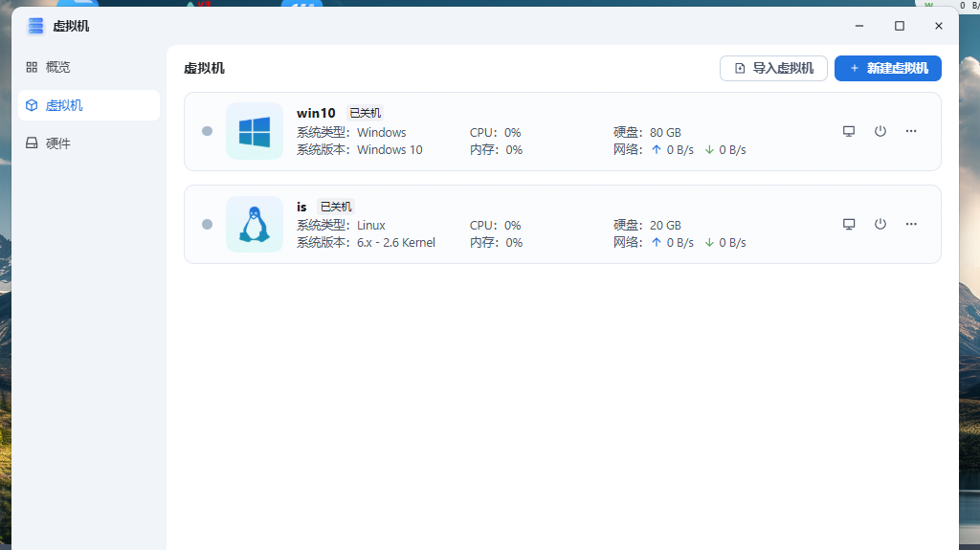This screenshot has height=550, width=980.
Task: Power on the win10 virtual machine
Action: 880,131
